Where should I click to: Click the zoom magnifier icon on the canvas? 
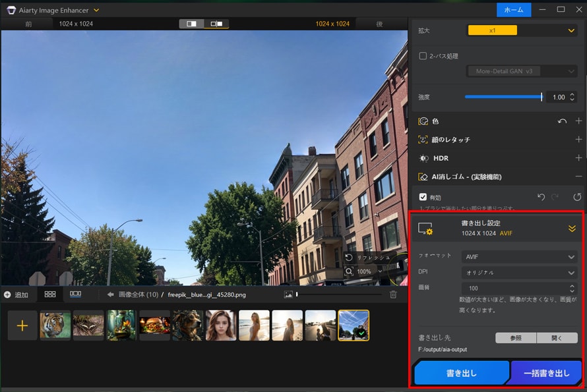[x=348, y=271]
